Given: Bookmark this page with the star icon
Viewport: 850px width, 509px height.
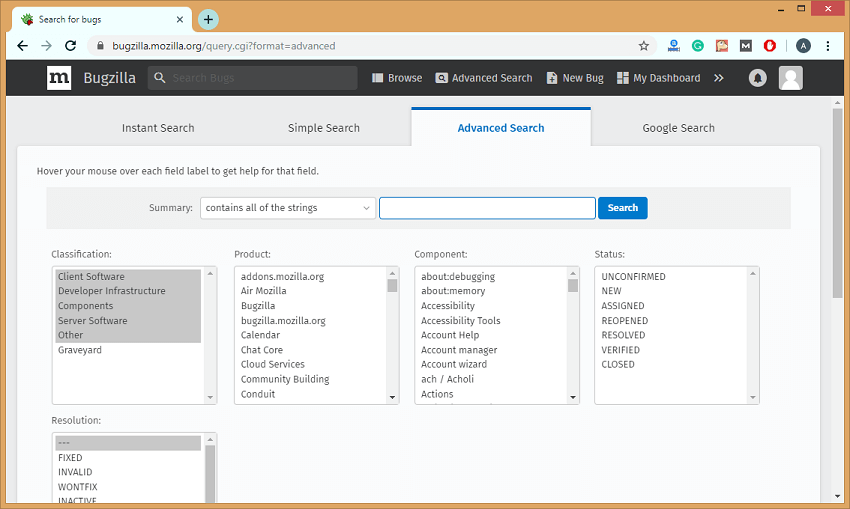Looking at the screenshot, I should click(643, 46).
